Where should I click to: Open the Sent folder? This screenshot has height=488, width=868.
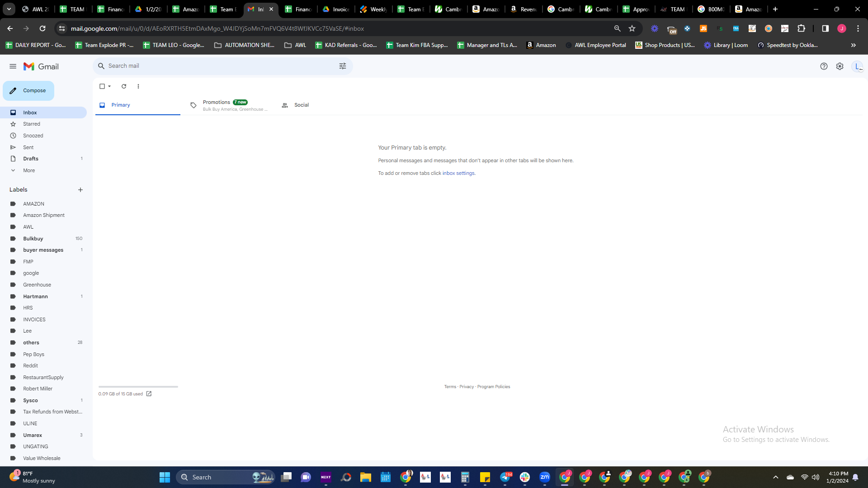(43, 147)
